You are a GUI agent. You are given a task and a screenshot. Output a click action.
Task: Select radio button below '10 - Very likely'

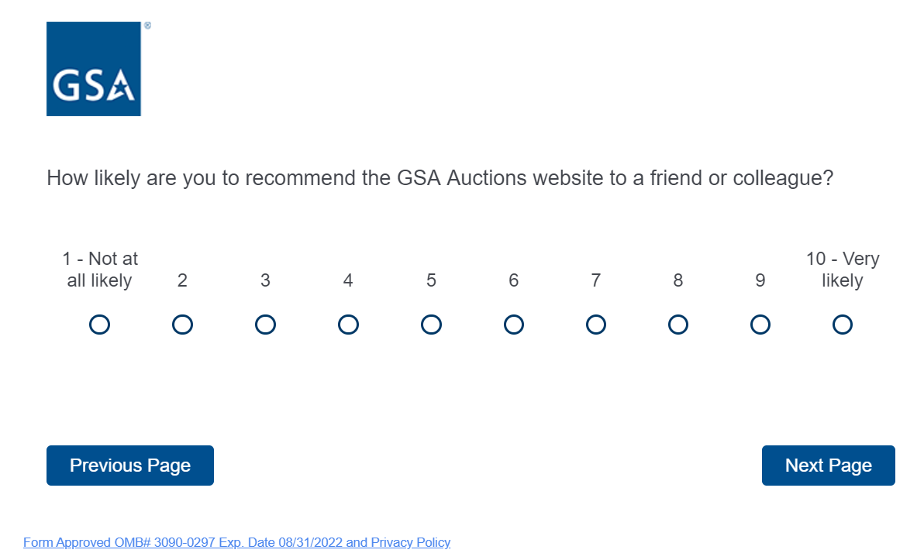coord(843,325)
